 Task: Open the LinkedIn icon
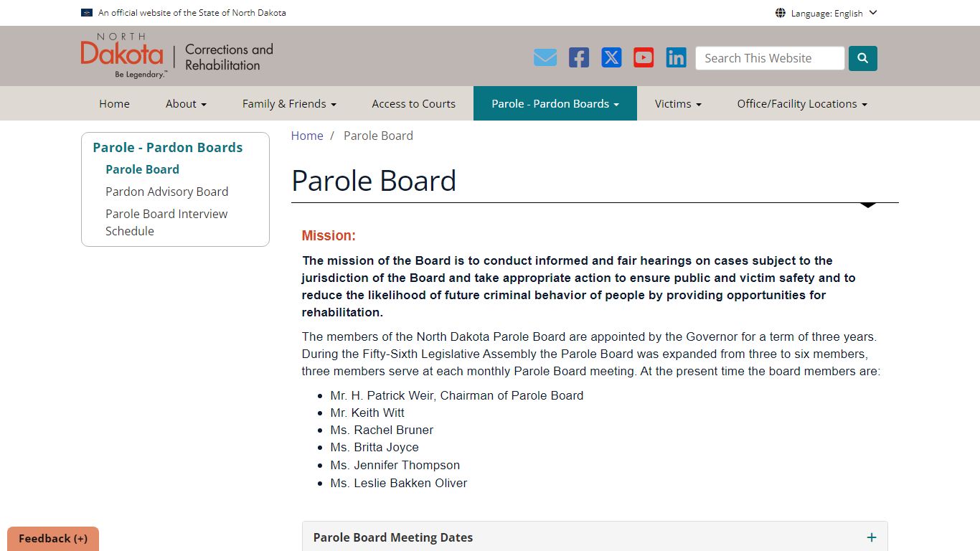coord(676,57)
